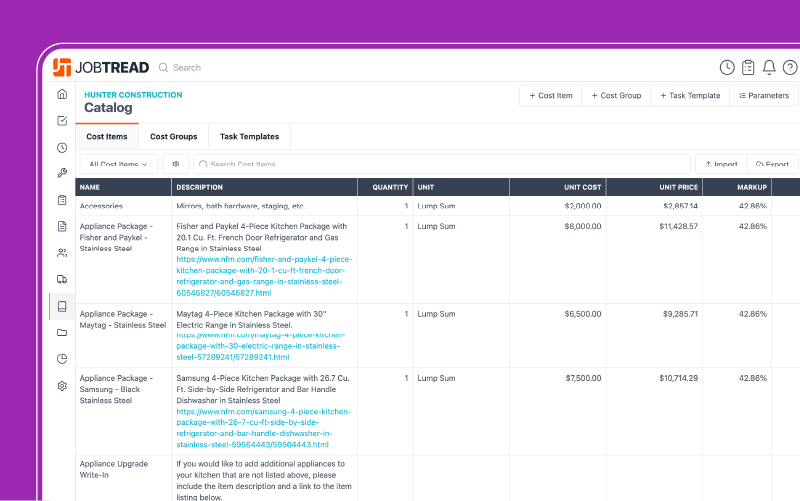Click the Catalog page title

(x=108, y=108)
